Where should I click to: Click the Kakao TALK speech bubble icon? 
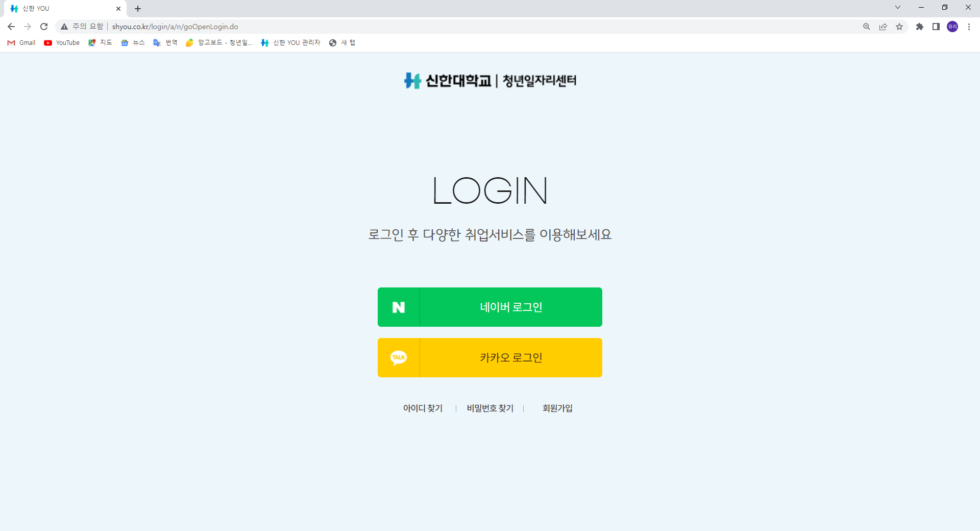pyautogui.click(x=399, y=357)
